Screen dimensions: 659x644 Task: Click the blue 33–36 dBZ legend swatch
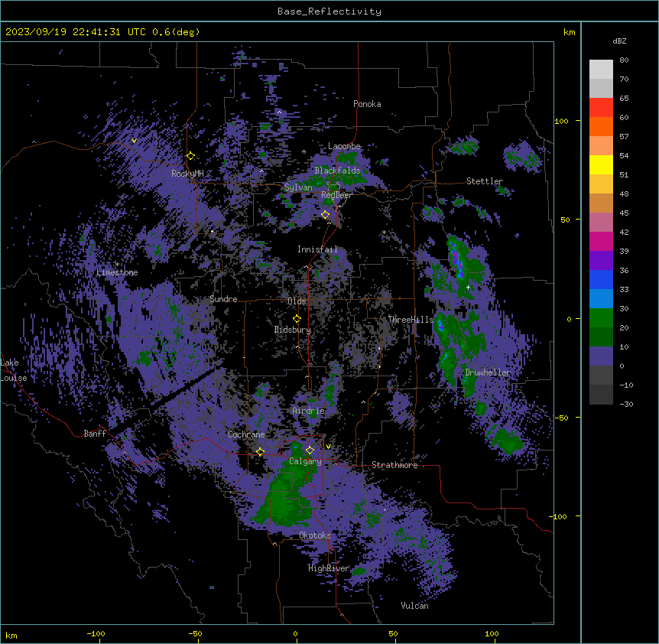click(x=601, y=280)
